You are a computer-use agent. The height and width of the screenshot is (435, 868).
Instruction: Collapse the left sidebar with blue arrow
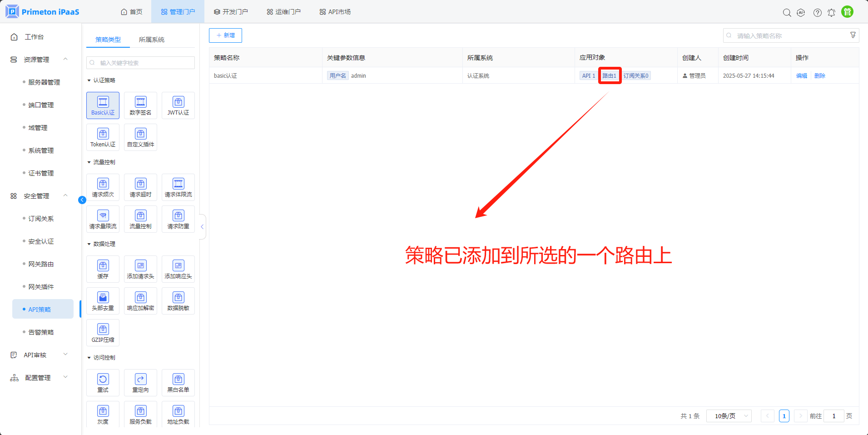click(82, 200)
